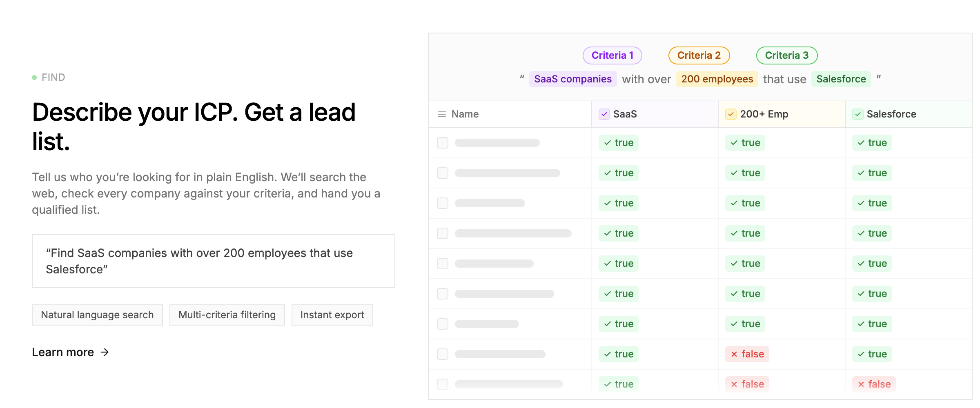Image resolution: width=980 pixels, height=408 pixels.
Task: Check the eighth row's selection box
Action: coord(443,354)
